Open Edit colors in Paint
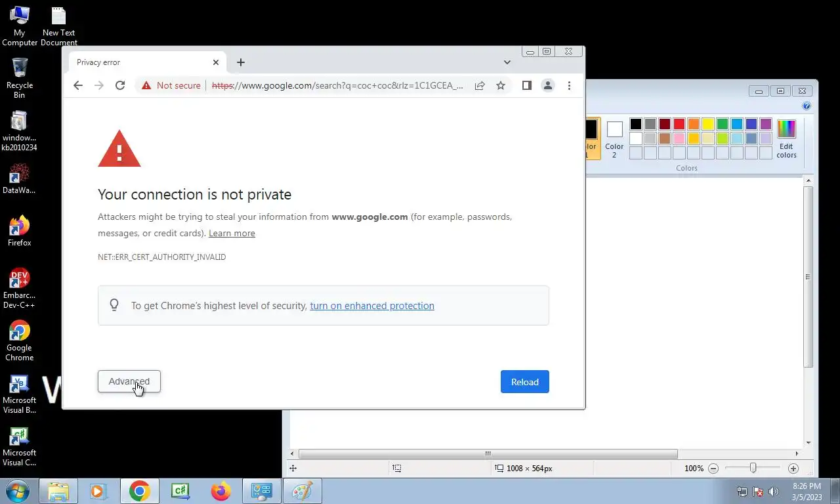The image size is (840, 504). [x=786, y=139]
